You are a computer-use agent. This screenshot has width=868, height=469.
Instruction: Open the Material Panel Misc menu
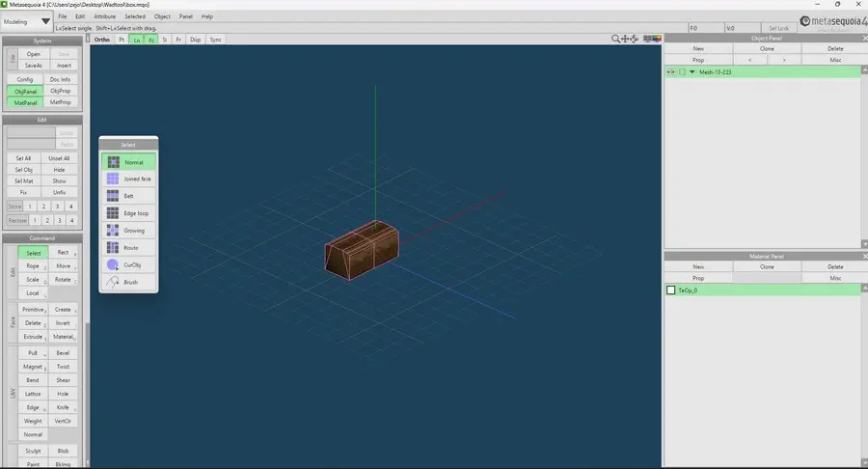(835, 278)
